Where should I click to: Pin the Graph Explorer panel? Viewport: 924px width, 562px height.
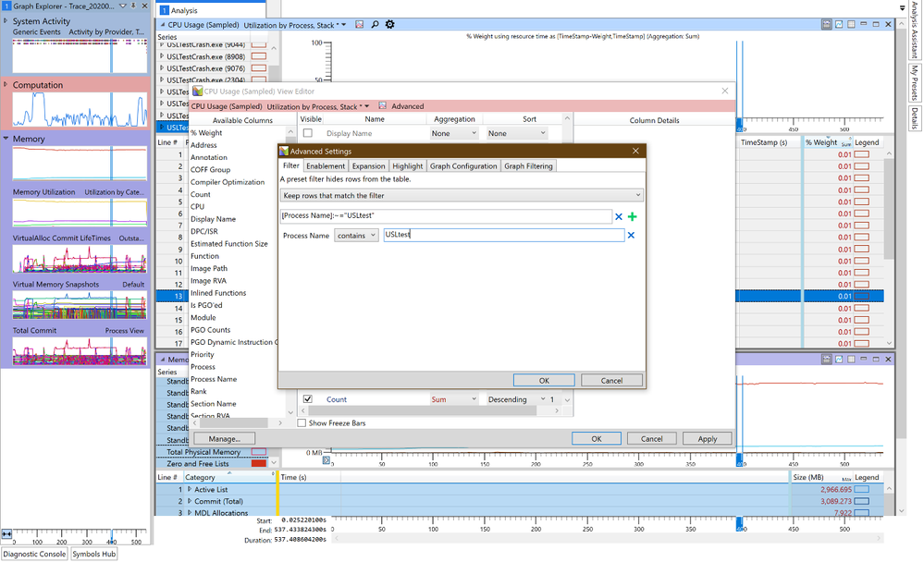coord(134,6)
